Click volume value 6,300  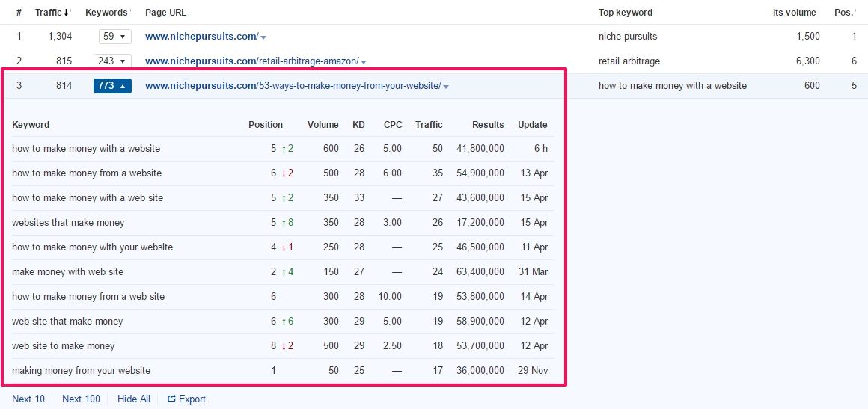tap(808, 61)
